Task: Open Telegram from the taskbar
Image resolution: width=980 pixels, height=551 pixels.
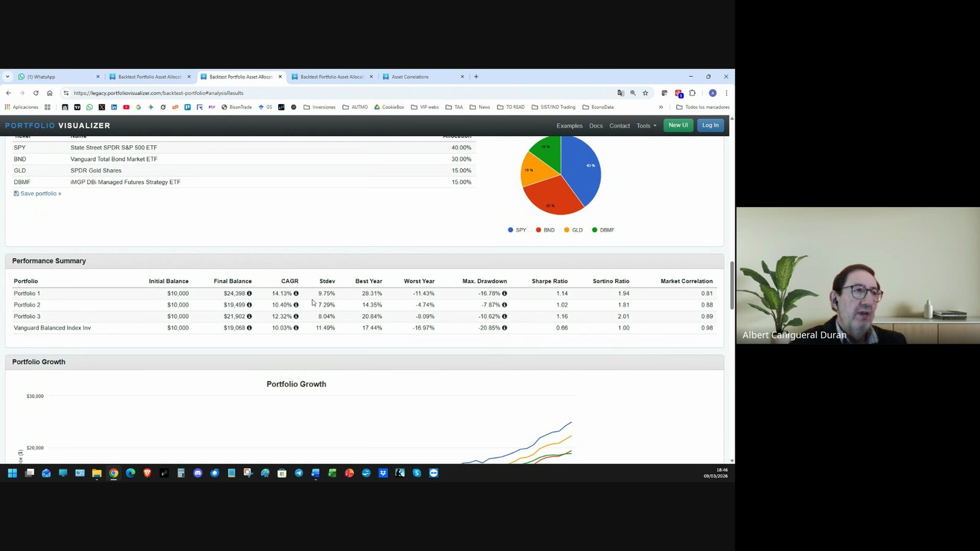Action: (299, 473)
